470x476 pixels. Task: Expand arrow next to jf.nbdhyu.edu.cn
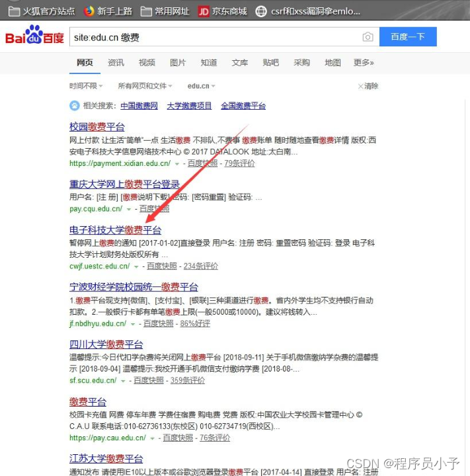point(133,324)
